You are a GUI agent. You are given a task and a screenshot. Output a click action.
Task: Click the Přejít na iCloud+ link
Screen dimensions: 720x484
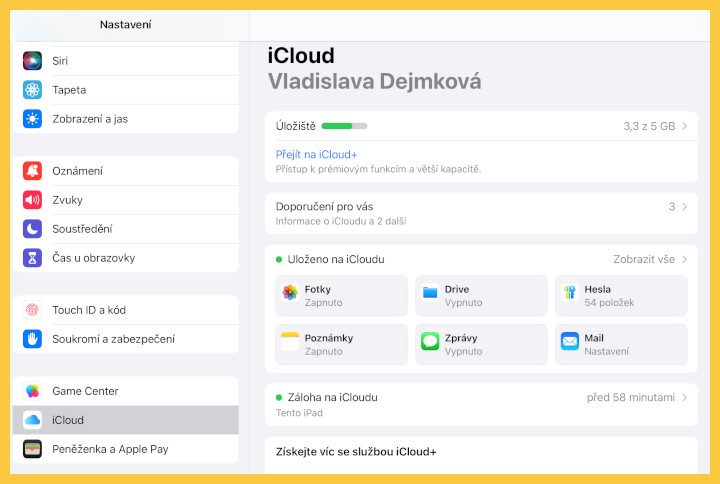[x=317, y=154]
